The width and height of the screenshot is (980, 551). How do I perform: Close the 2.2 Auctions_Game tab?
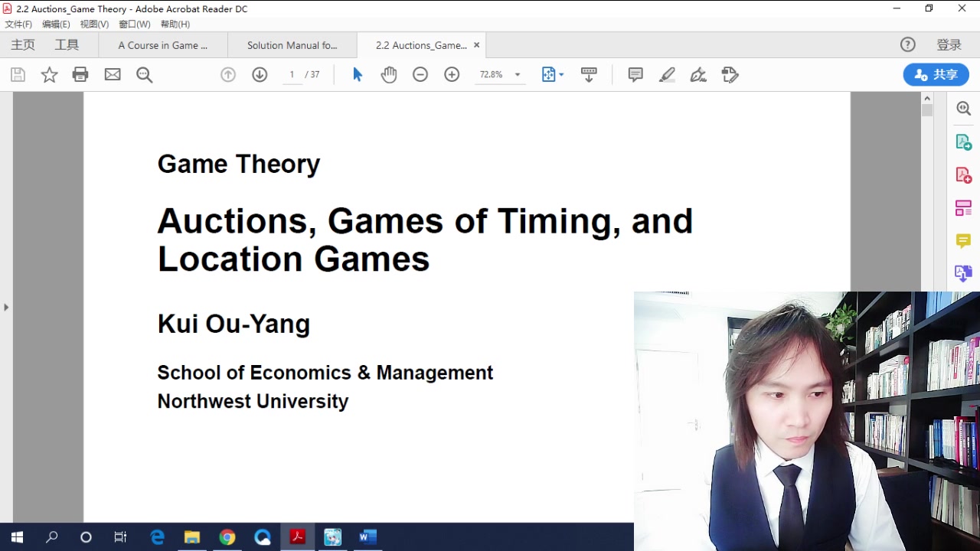(476, 45)
